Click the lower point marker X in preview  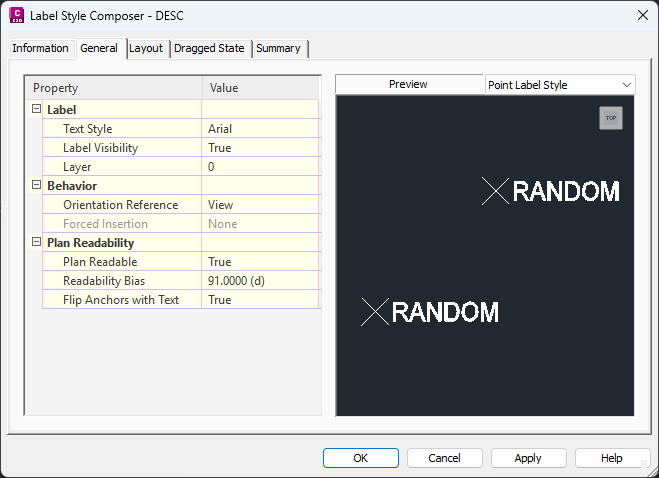374,312
